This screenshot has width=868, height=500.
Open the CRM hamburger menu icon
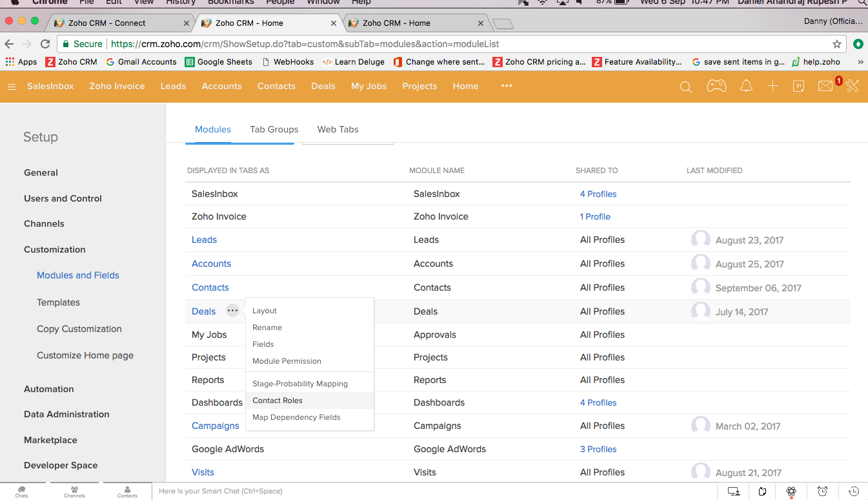point(12,87)
